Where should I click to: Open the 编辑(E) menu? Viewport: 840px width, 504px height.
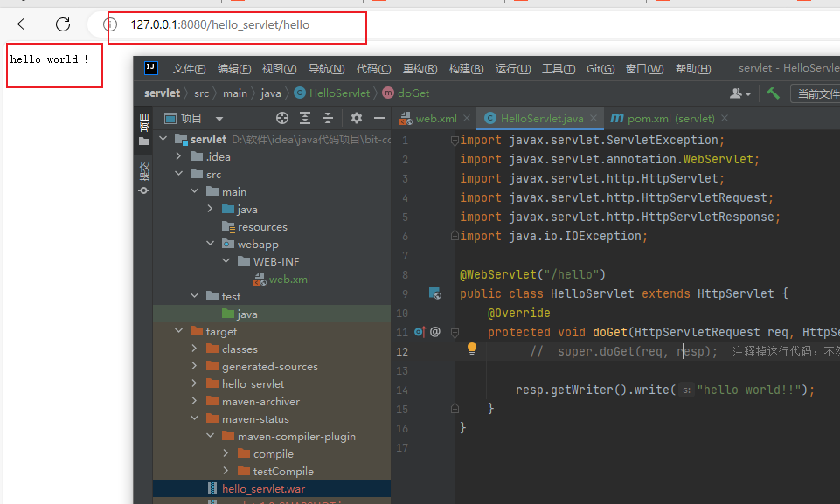point(234,69)
